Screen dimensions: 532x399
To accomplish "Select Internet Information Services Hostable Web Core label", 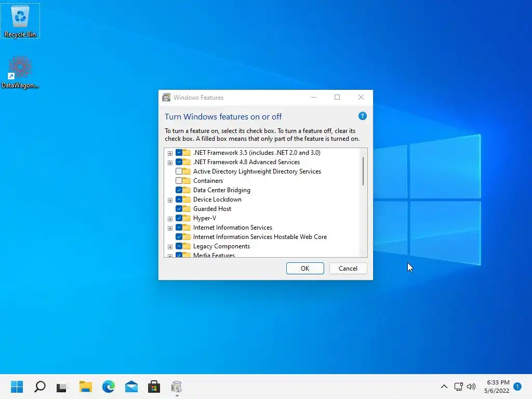I will (260, 236).
